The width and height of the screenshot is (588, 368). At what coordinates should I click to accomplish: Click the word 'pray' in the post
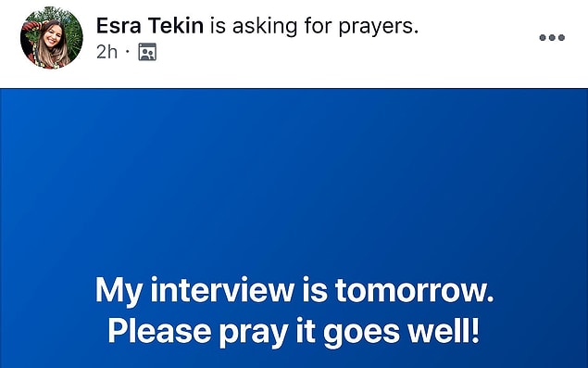point(254,333)
